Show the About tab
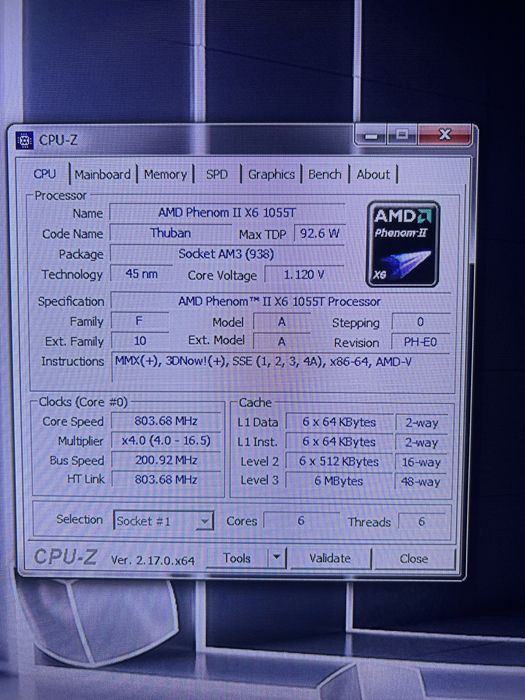Image resolution: width=525 pixels, height=700 pixels. pyautogui.click(x=373, y=174)
